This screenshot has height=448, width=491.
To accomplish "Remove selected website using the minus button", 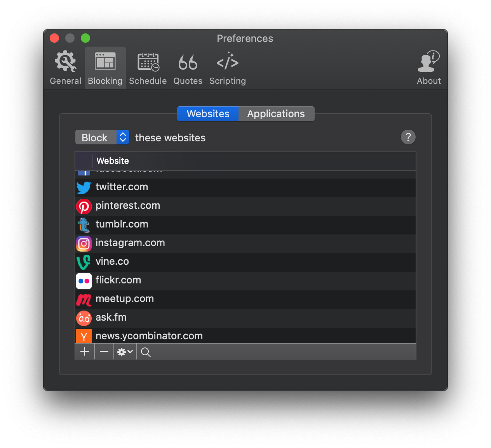I will point(104,352).
